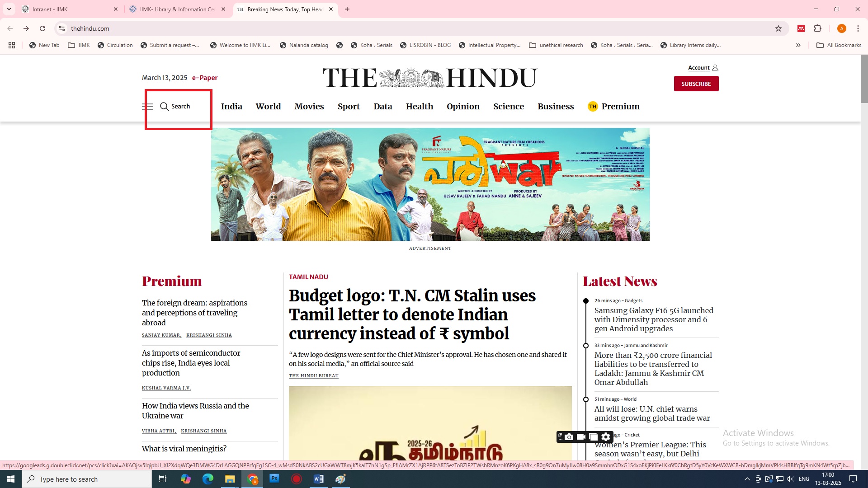Show more bookmarks via double chevron

[x=798, y=45]
